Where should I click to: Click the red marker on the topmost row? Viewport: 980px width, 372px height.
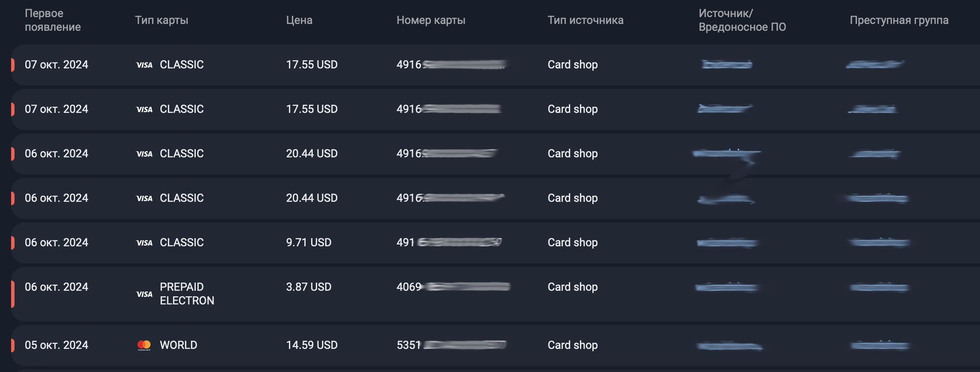pyautogui.click(x=13, y=65)
